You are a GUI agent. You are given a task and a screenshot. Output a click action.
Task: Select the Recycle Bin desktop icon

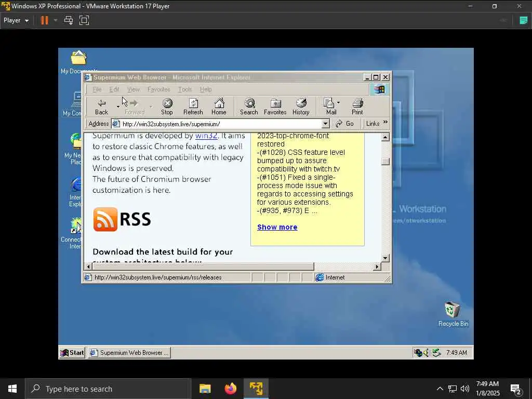tap(453, 314)
